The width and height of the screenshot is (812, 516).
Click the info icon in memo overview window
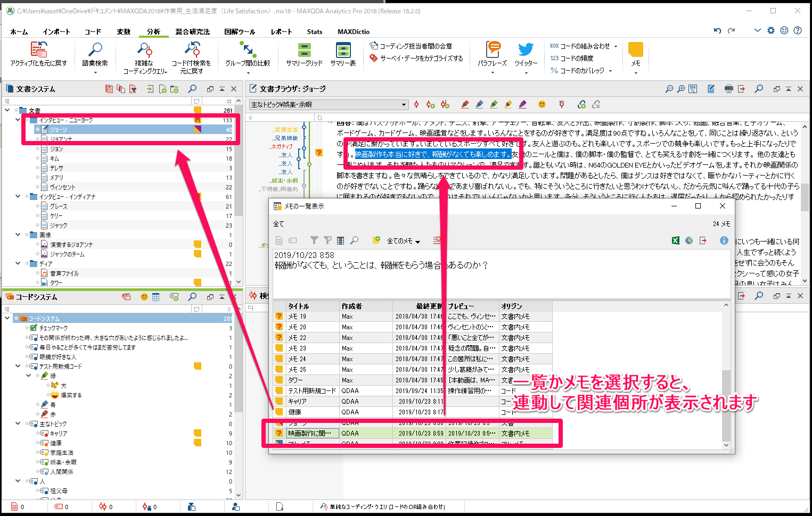tap(724, 240)
